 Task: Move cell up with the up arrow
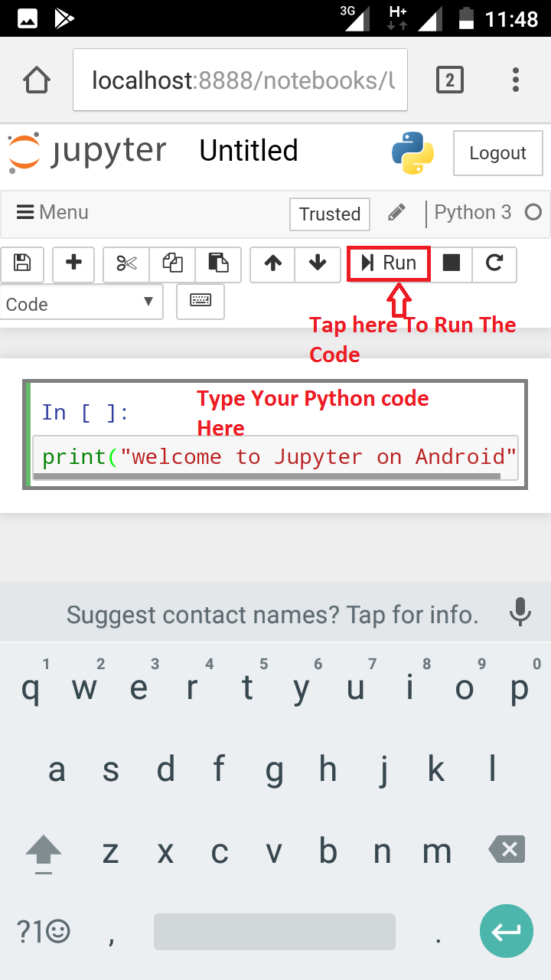[x=272, y=264]
